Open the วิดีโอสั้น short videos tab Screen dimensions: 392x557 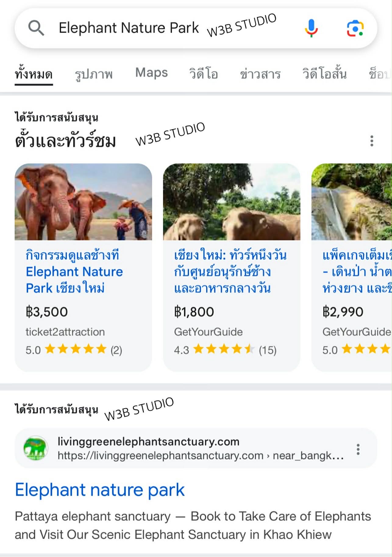tap(324, 74)
